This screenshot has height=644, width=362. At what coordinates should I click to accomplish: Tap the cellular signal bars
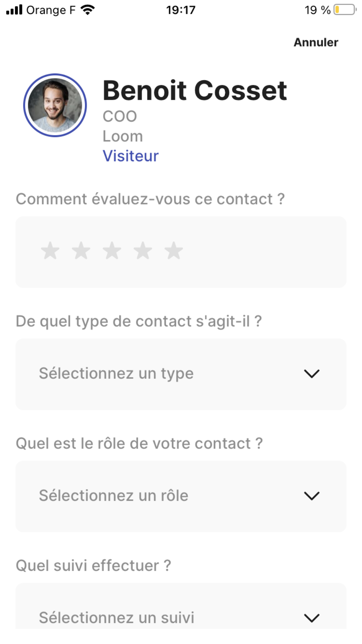click(x=14, y=10)
